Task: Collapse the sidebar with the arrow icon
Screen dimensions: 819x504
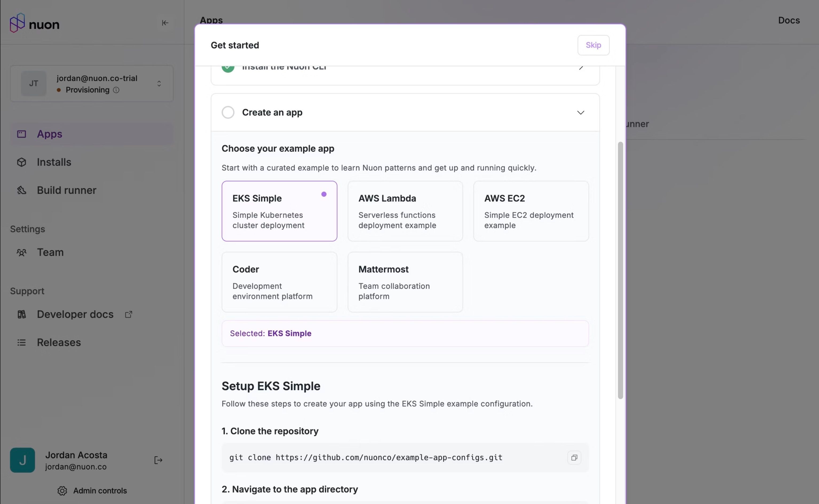Action: coord(165,23)
